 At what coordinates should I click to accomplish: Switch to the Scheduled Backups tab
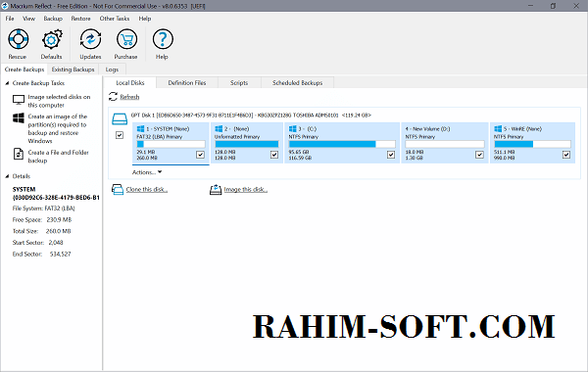[297, 83]
